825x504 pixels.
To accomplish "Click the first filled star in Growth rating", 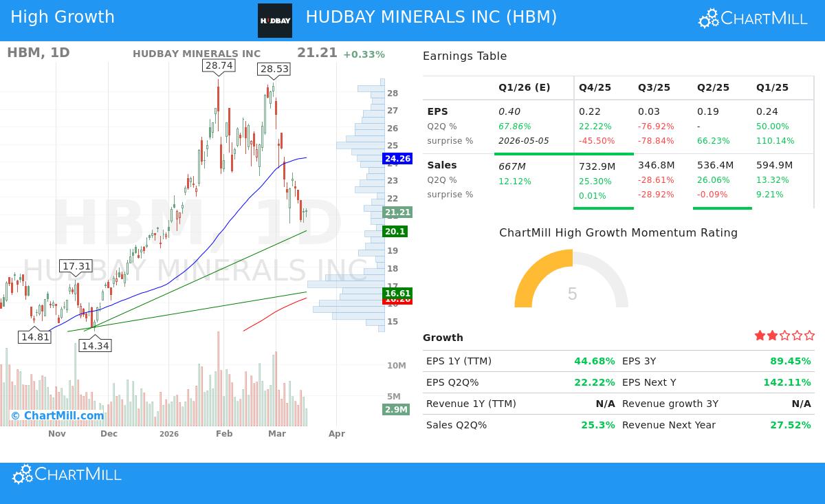I will pos(760,336).
